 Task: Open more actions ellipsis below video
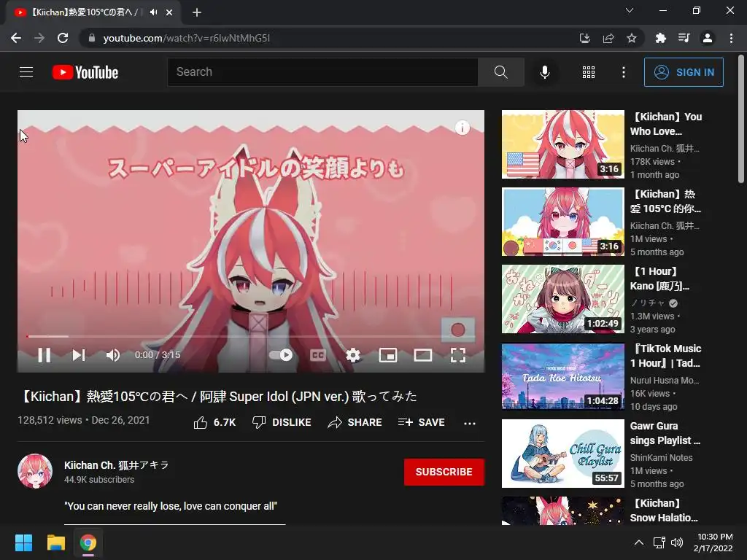pyautogui.click(x=470, y=423)
